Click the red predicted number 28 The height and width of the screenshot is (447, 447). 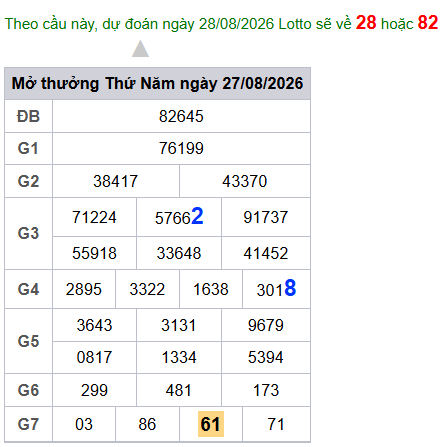tap(366, 23)
